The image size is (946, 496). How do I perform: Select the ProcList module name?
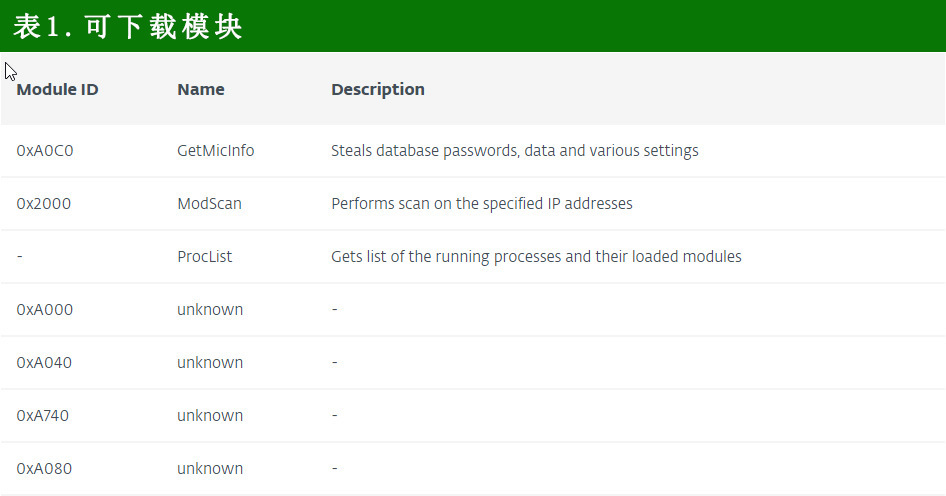204,257
